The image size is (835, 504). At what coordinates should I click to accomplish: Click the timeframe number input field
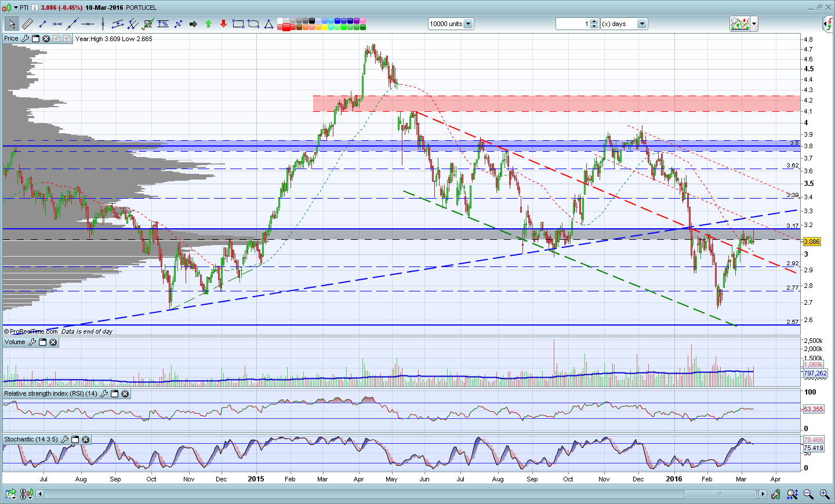point(572,24)
